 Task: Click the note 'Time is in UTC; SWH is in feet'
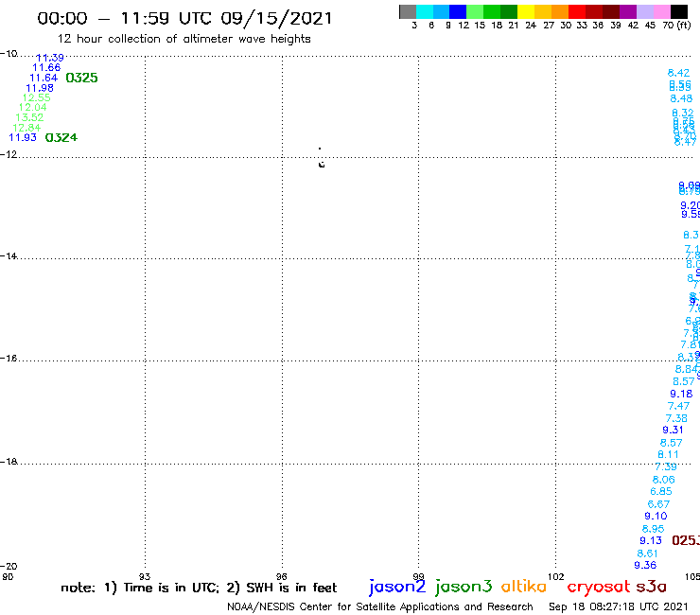point(199,588)
